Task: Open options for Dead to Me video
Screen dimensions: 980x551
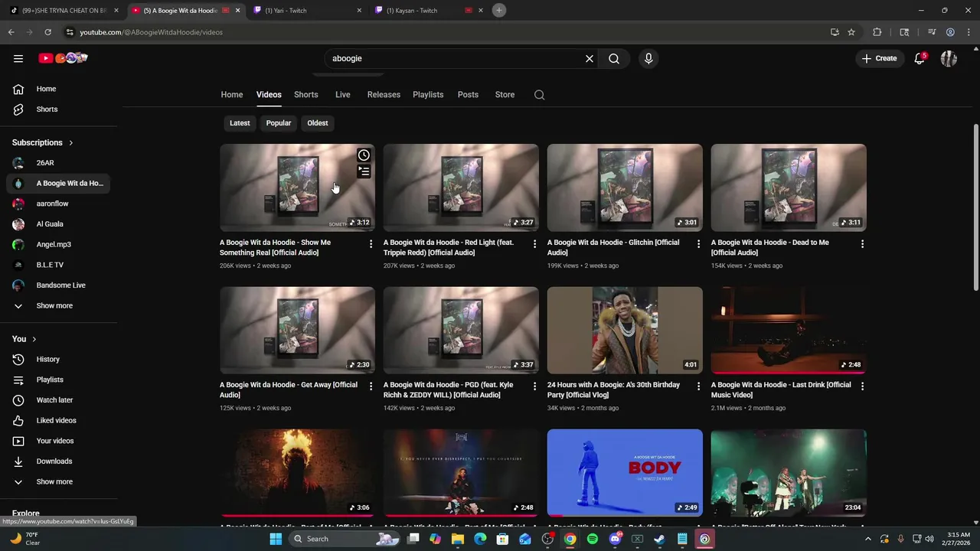Action: click(862, 243)
